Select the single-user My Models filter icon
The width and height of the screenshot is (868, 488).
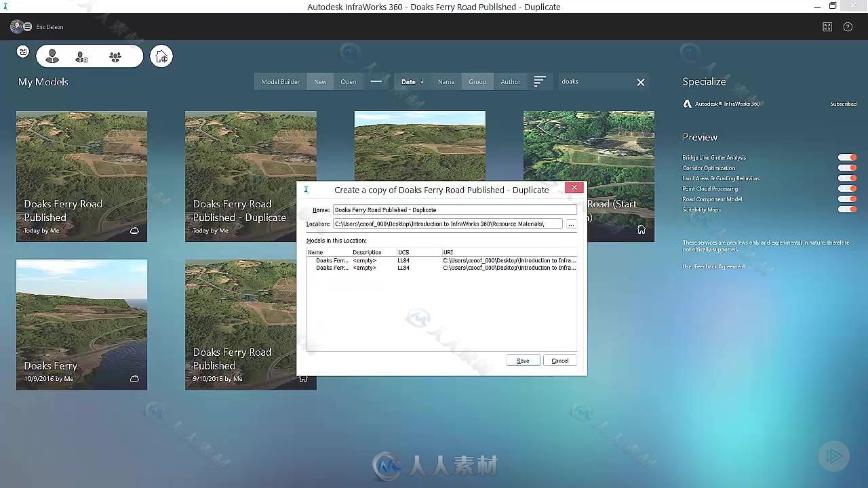point(52,57)
